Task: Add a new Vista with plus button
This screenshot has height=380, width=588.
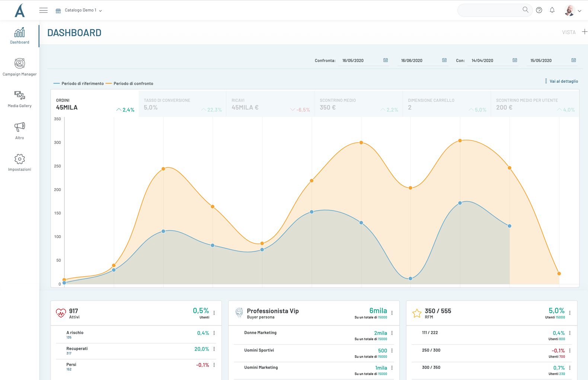Action: point(584,32)
